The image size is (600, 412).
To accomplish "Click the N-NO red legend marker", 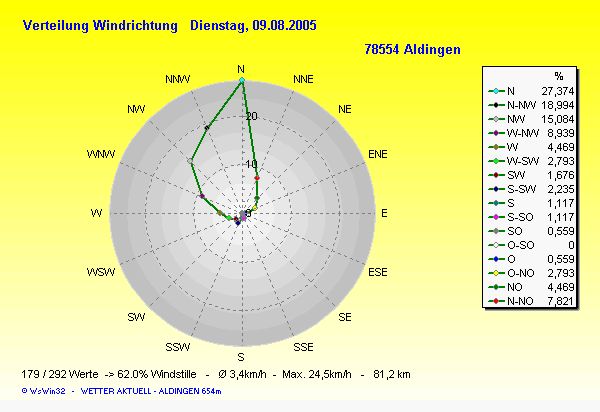I will click(x=497, y=301).
